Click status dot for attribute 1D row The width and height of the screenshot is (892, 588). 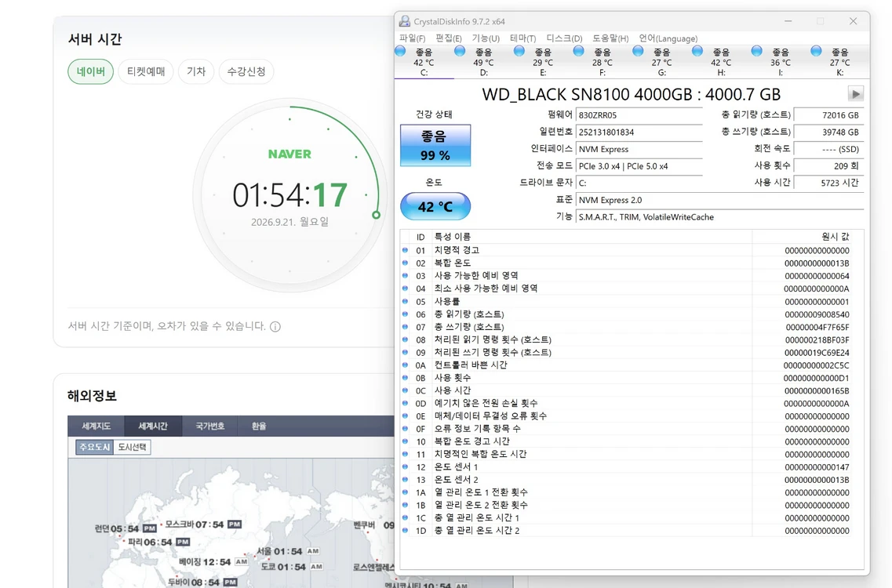click(x=405, y=531)
